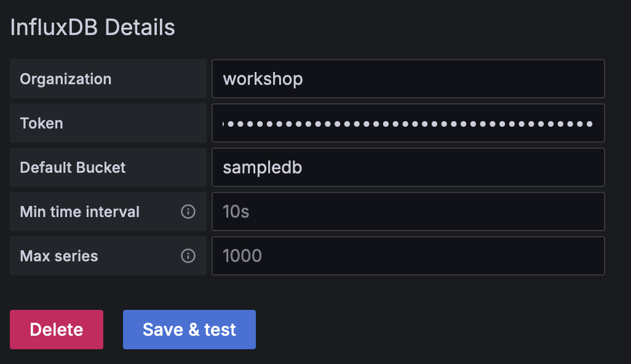Activate the Max series input box
The height and width of the screenshot is (364, 631).
(x=408, y=256)
